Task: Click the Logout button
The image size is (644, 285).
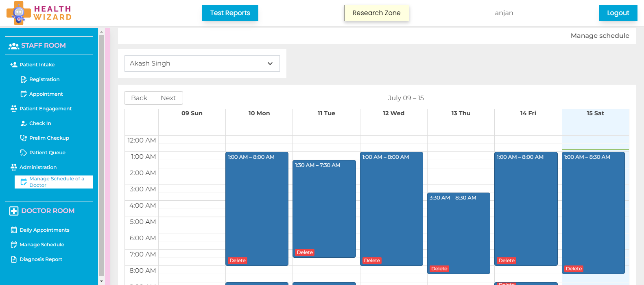Action: click(618, 13)
